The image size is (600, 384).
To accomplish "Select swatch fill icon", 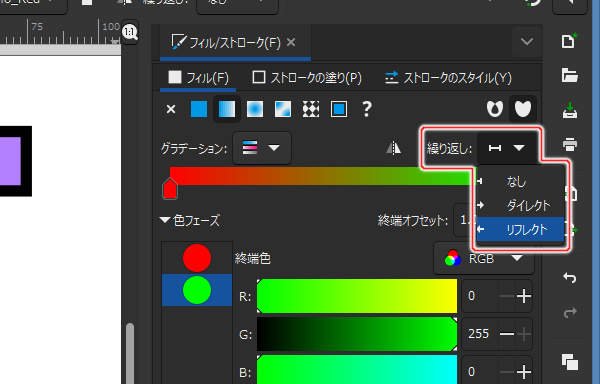I will point(339,109).
